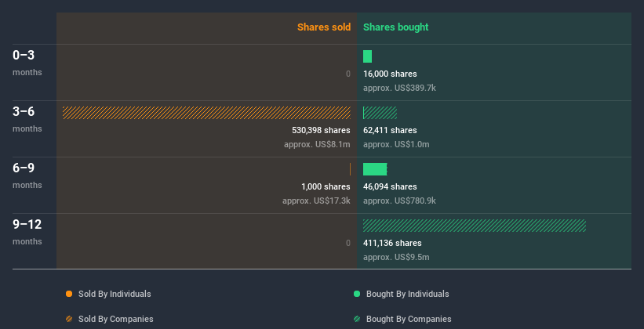Click the 0–3 months row label
Image resolution: width=644 pixels, height=329 pixels.
27,63
